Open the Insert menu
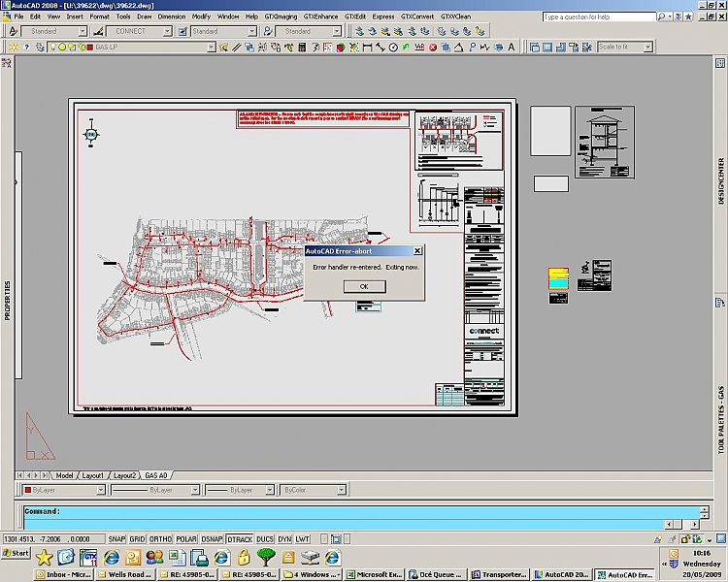This screenshot has height=582, width=728. [75, 16]
